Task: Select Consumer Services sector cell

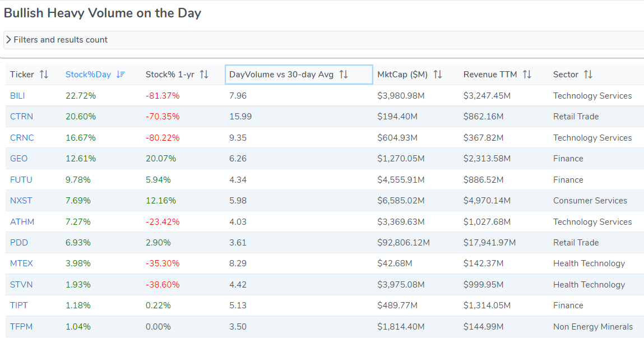Action: pyautogui.click(x=590, y=201)
